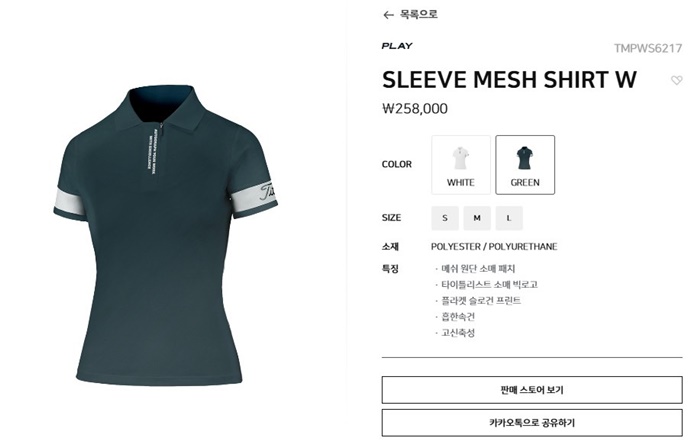Click the zipper slogan print on the shirt
Screen dimensions: 700x447
150,150
